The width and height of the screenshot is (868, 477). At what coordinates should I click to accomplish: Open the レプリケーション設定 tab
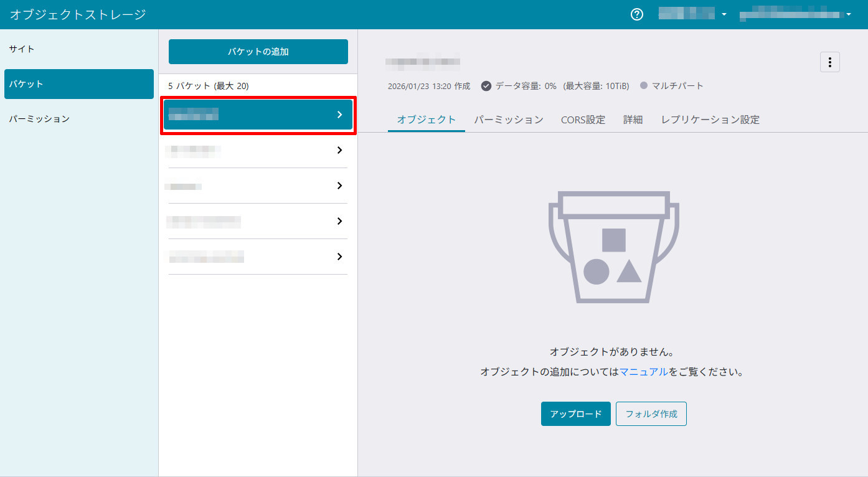[710, 120]
